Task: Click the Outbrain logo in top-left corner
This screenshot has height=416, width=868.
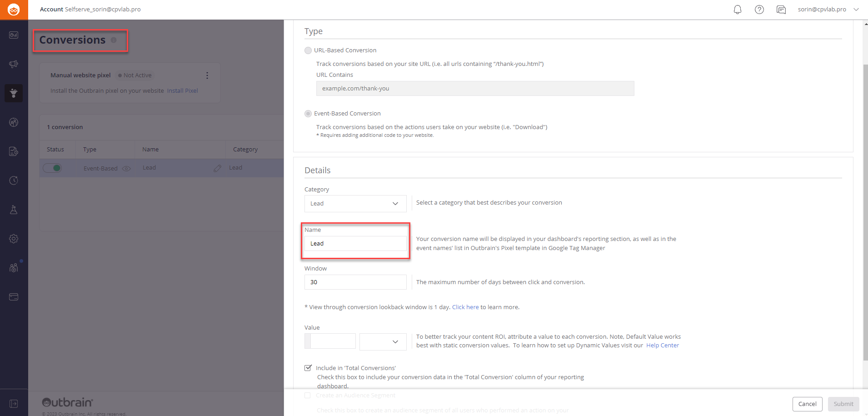Action: point(14,10)
